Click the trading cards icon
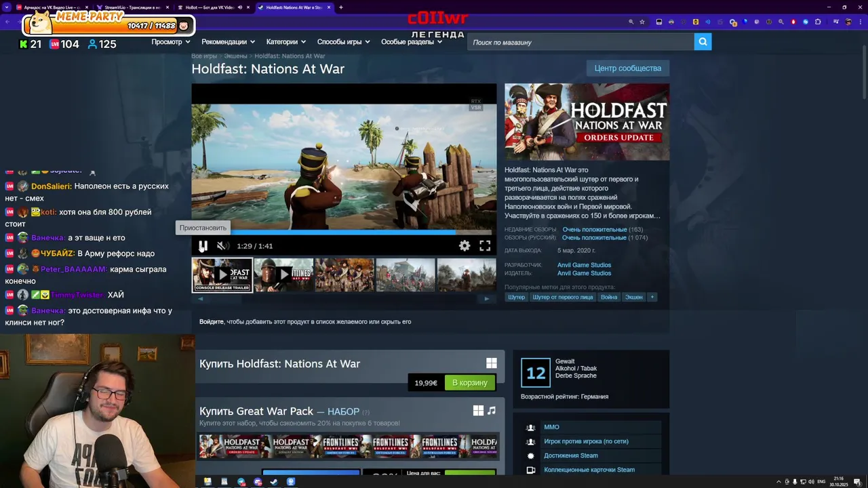The height and width of the screenshot is (488, 868). [x=530, y=470]
